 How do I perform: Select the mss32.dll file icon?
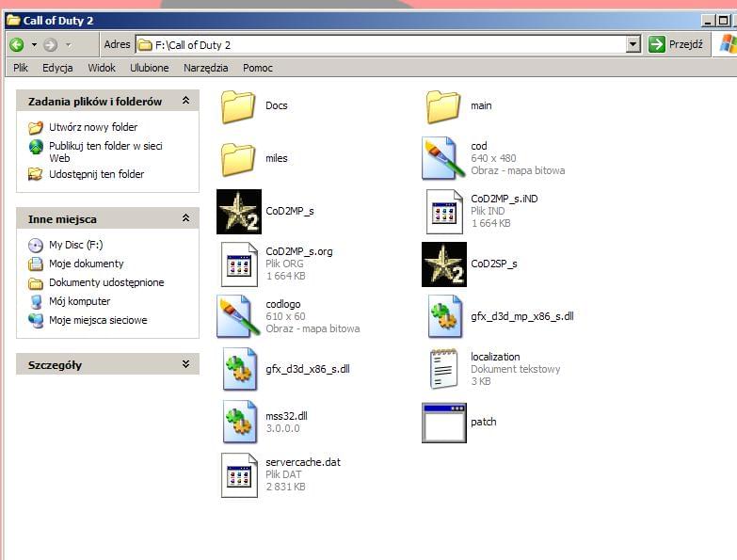(x=238, y=422)
